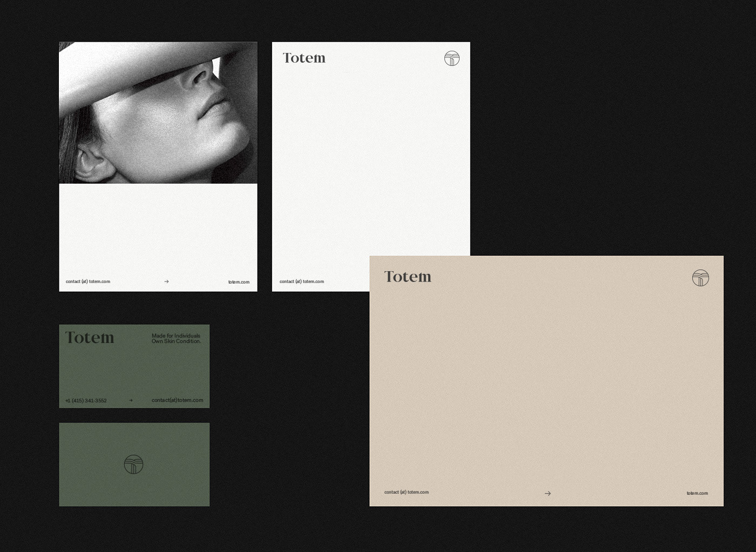756x552 pixels.
Task: Click the Totem wordmark on the green business card
Action: pos(90,338)
